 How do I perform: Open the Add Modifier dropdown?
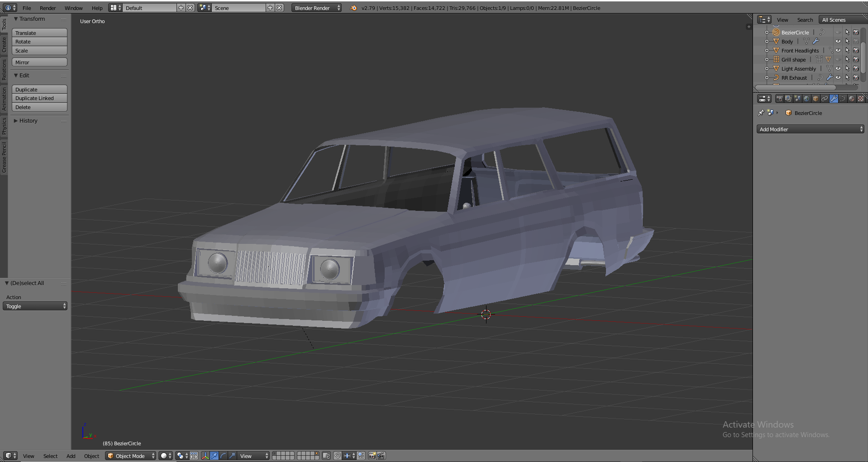click(x=810, y=129)
